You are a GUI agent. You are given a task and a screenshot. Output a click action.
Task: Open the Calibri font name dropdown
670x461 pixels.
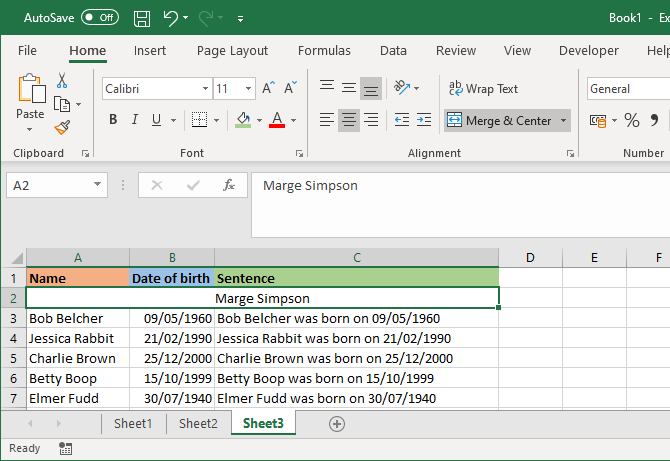point(205,88)
